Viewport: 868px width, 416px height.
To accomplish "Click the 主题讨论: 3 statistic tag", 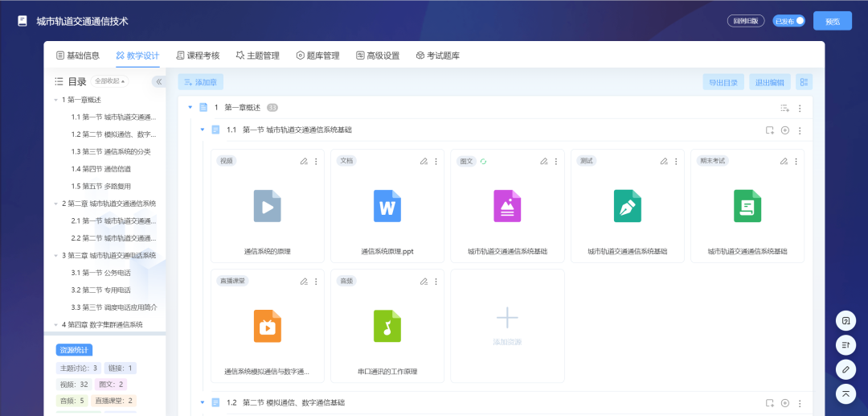I will [78, 368].
